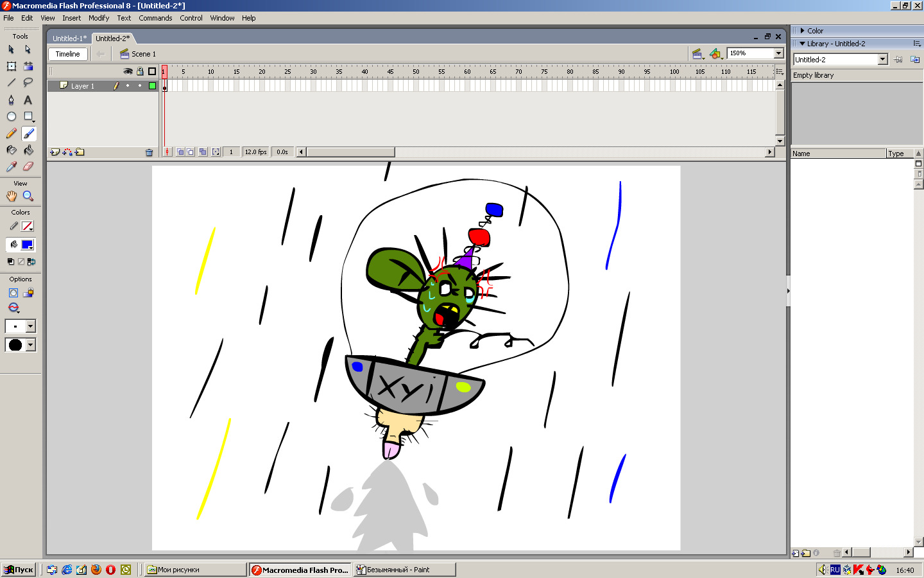Switch to the Untitled-1 document tab
Viewport: 924px width, 578px height.
[69, 39]
